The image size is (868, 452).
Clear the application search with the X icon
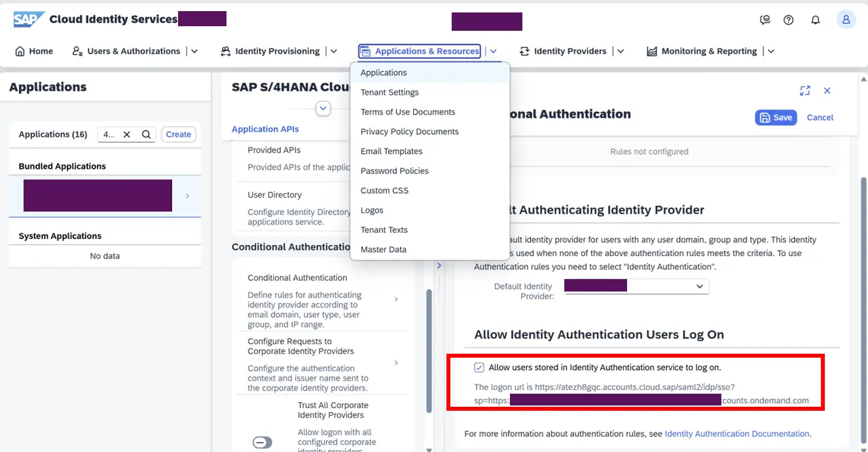pyautogui.click(x=127, y=134)
